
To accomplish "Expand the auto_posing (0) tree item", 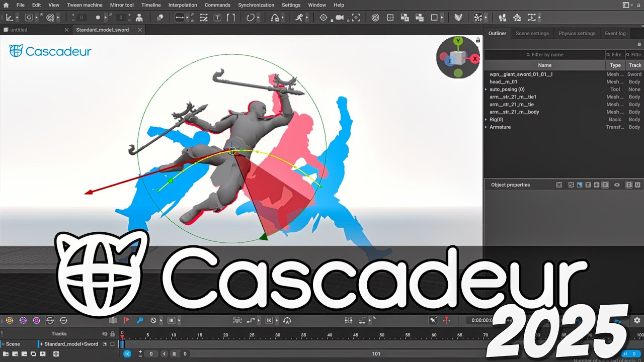I will tap(486, 89).
